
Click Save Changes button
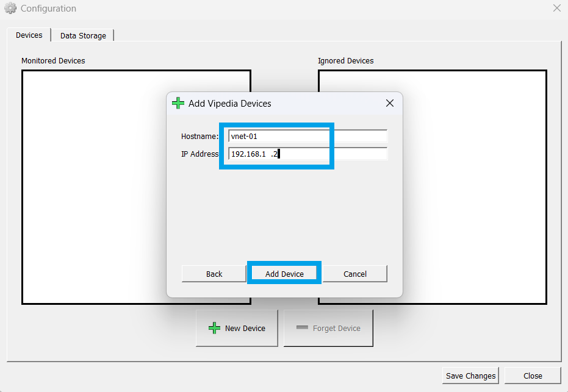pyautogui.click(x=470, y=376)
